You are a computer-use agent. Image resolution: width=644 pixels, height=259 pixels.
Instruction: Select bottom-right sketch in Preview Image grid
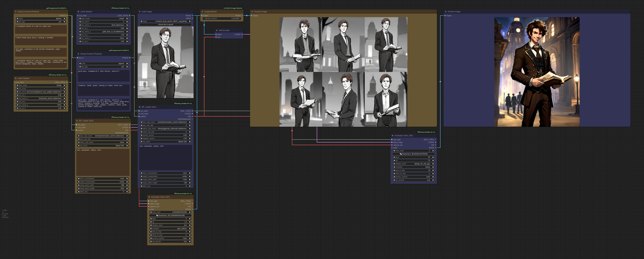point(386,99)
